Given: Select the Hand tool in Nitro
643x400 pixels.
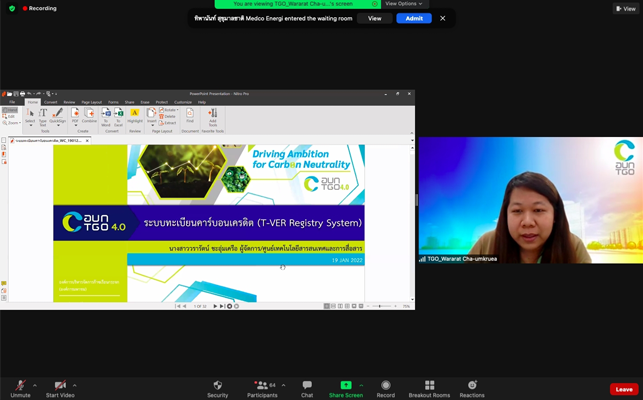Looking at the screenshot, I should coord(10,110).
